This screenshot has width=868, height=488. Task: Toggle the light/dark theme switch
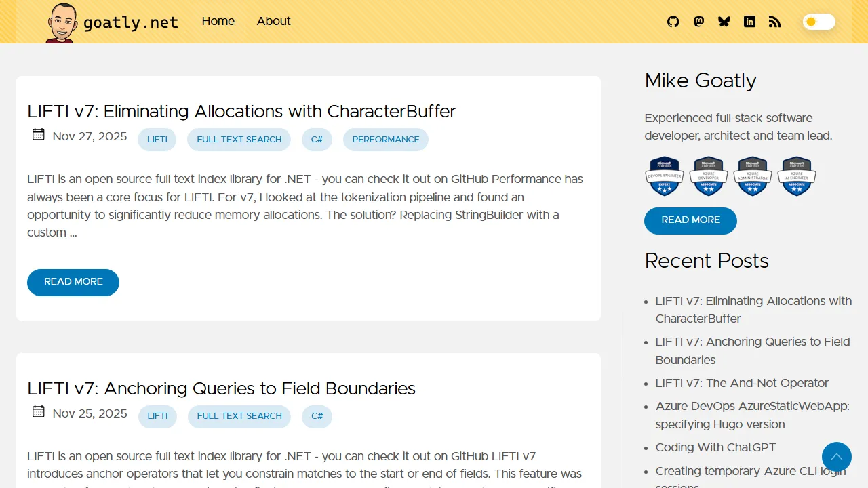click(x=818, y=22)
